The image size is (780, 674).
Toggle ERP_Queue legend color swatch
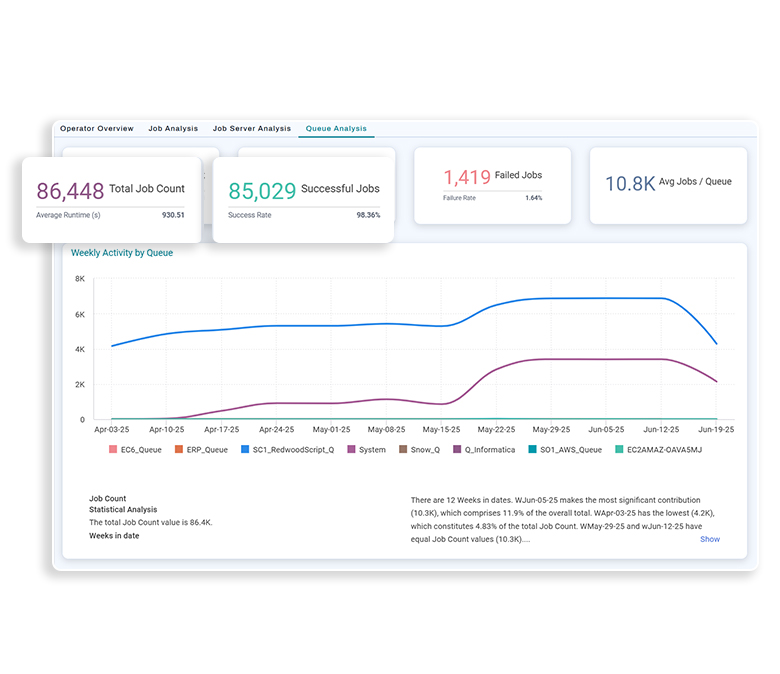pos(180,450)
